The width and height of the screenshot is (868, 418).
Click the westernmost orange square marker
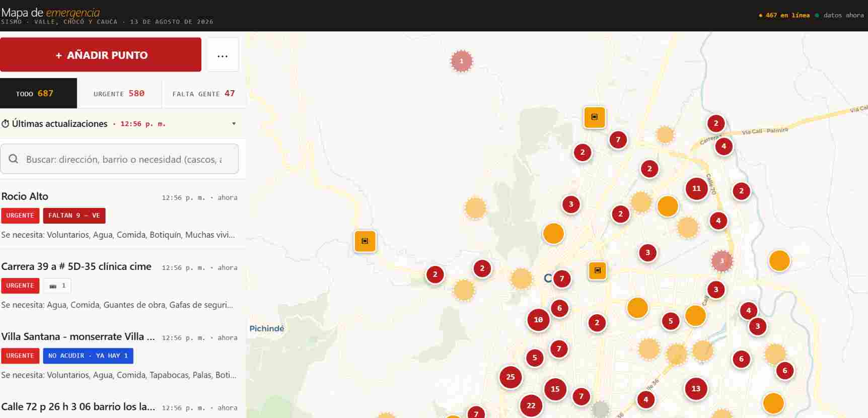[x=365, y=241]
